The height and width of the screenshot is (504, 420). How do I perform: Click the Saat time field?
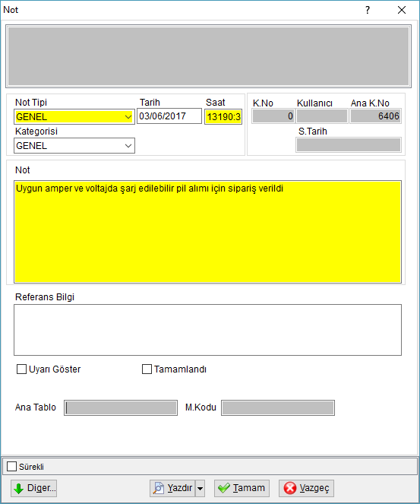point(223,116)
